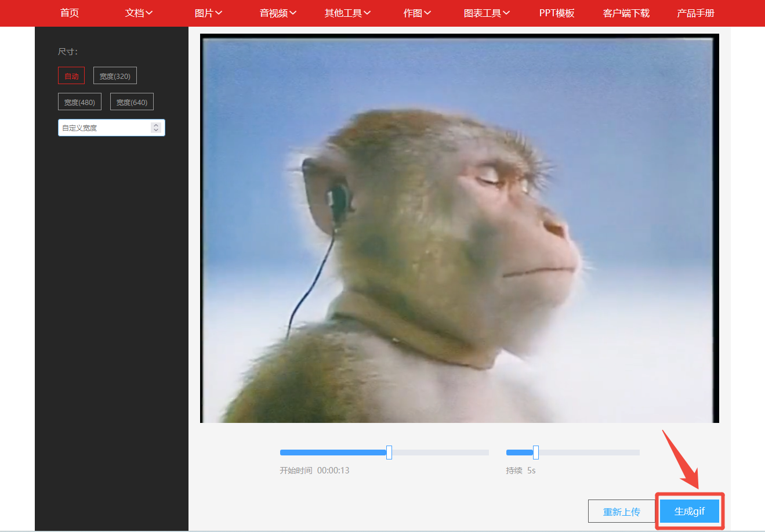Select the 宽度(640) size option
The image size is (765, 532).
coord(132,102)
